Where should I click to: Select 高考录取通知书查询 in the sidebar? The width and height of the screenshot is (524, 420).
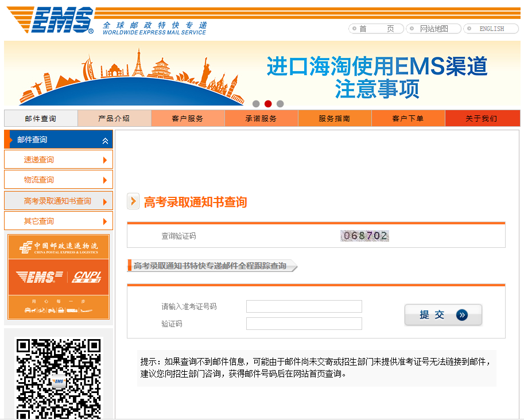[57, 201]
